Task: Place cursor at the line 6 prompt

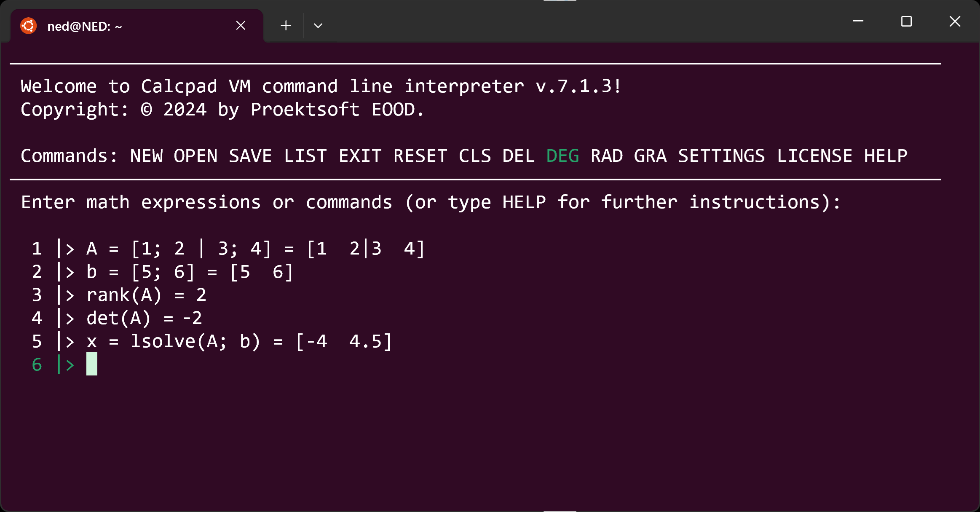Action: coord(92,364)
